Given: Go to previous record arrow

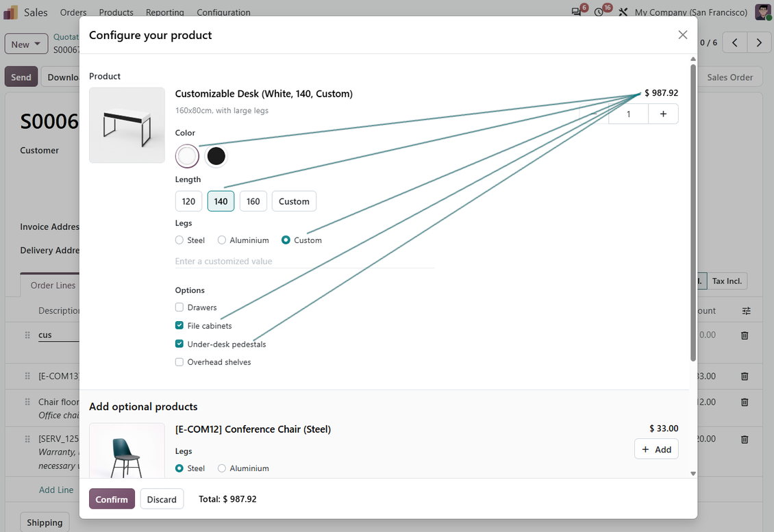Looking at the screenshot, I should pos(734,42).
